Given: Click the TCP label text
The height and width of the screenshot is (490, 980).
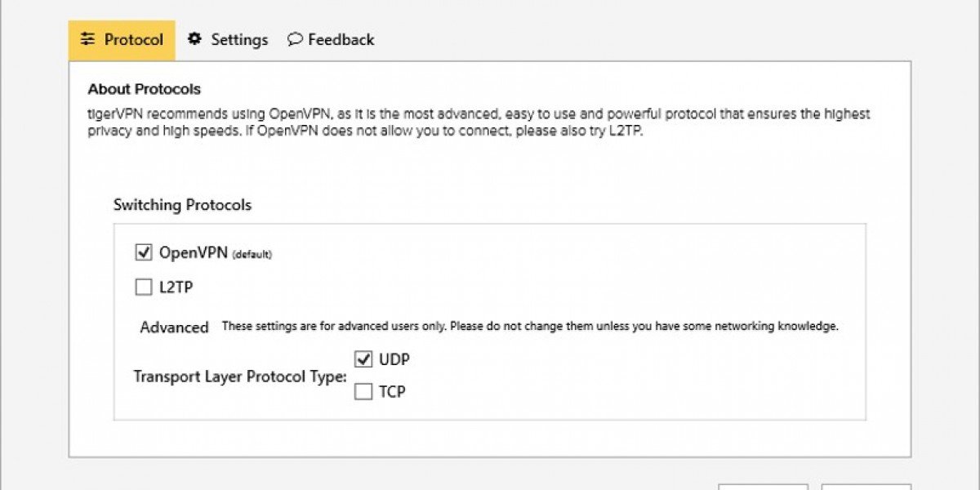Looking at the screenshot, I should [392, 392].
